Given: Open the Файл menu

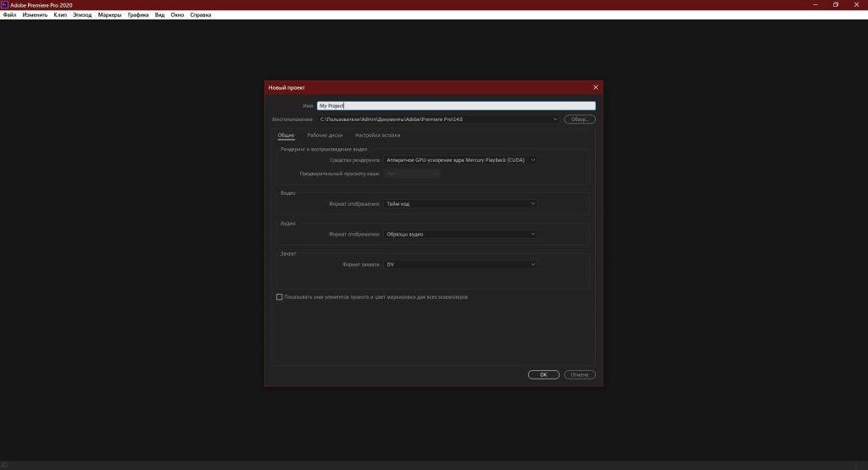Looking at the screenshot, I should (x=9, y=15).
